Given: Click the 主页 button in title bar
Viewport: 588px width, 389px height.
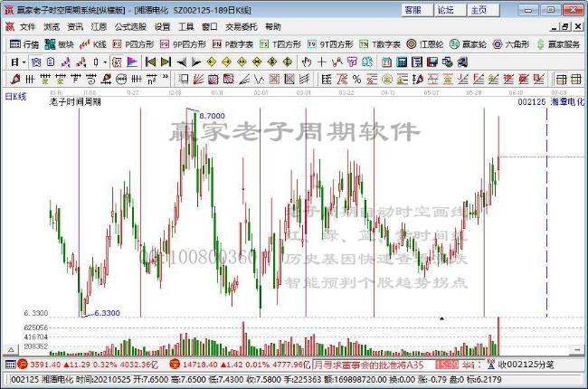Looking at the screenshot, I should pyautogui.click(x=483, y=10).
